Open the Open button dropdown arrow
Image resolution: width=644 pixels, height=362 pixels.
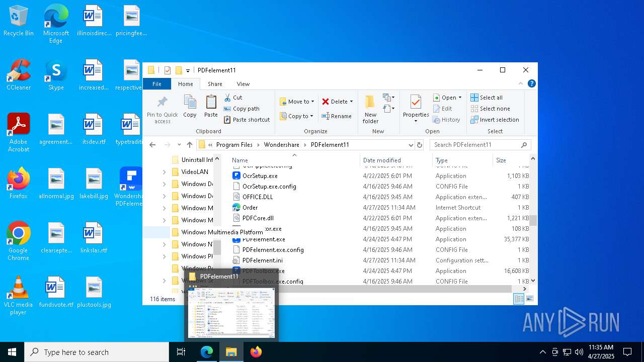[460, 98]
